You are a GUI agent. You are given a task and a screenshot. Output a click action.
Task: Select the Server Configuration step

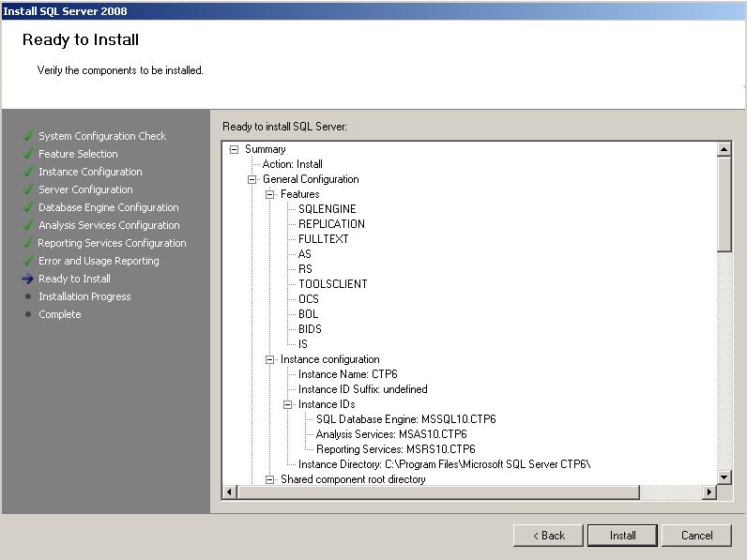[85, 189]
